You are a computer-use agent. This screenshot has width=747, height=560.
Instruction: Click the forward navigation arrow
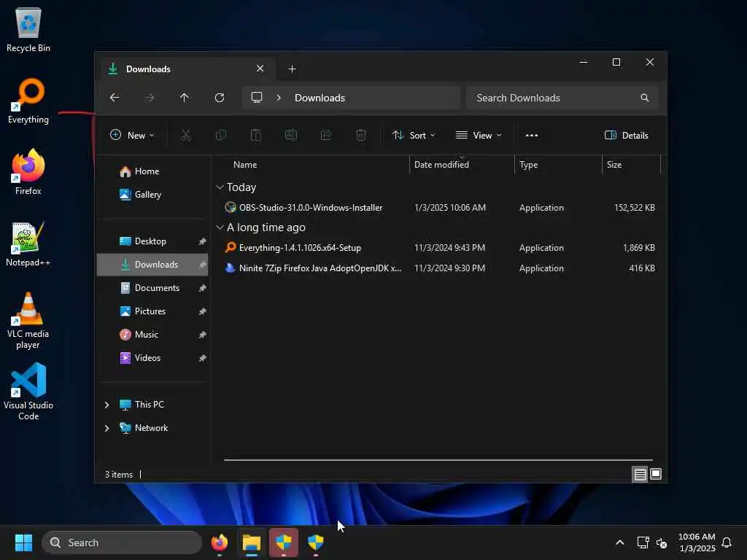pyautogui.click(x=150, y=98)
